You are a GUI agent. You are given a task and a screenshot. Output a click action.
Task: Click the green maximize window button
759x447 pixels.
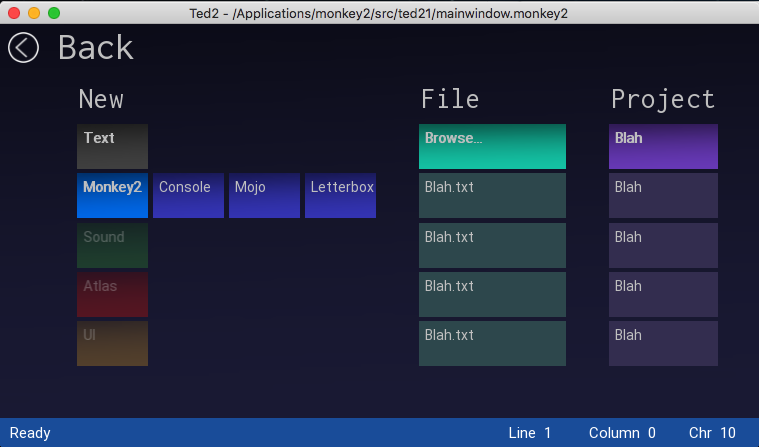(x=54, y=13)
